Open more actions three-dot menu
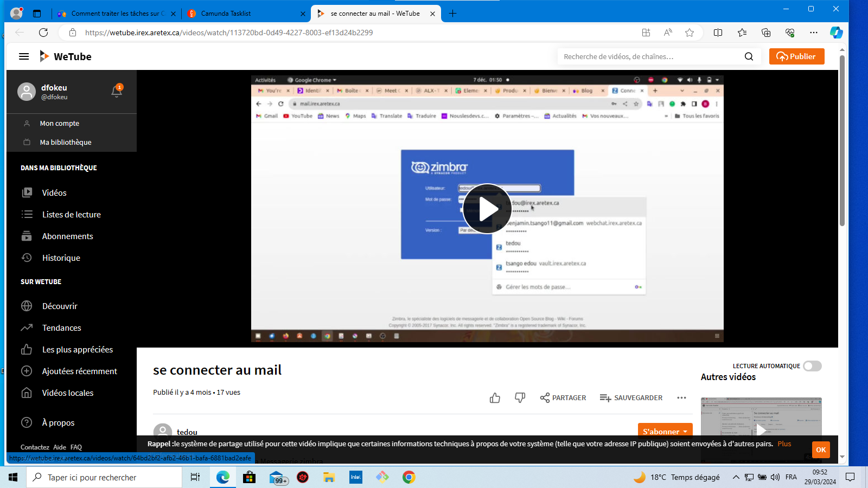The width and height of the screenshot is (868, 488). [681, 398]
